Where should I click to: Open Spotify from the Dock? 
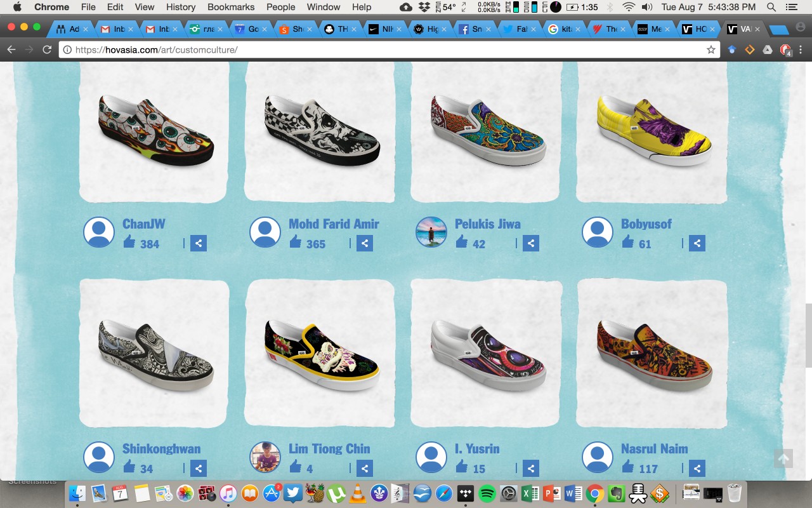tap(487, 493)
